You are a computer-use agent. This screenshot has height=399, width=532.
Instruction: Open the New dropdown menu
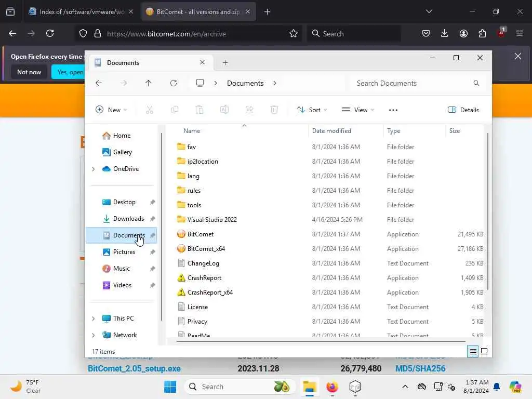pyautogui.click(x=111, y=110)
